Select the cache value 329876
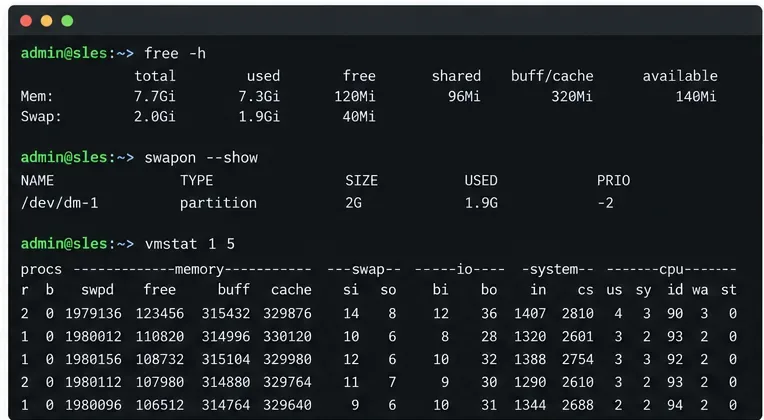This screenshot has height=420, width=764. point(287,313)
